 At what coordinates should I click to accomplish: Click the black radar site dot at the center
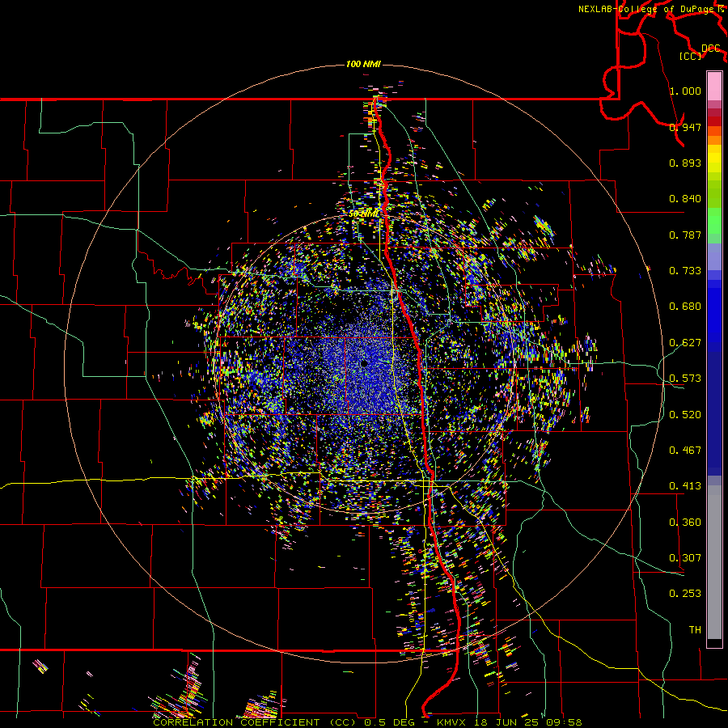(364, 363)
